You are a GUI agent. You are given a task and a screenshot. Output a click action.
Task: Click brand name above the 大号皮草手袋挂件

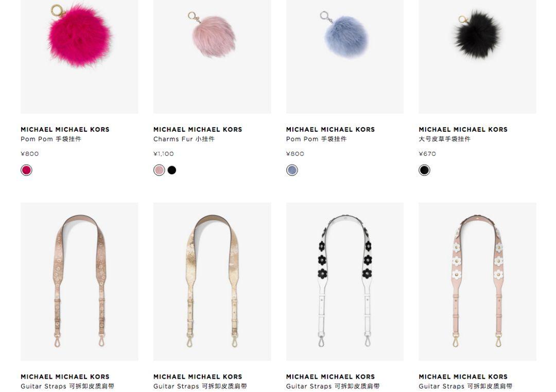click(463, 129)
